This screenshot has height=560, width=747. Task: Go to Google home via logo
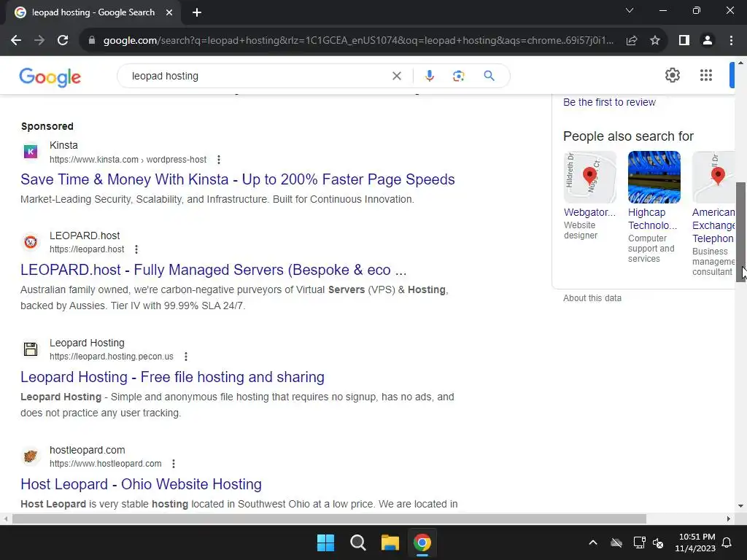(x=50, y=77)
